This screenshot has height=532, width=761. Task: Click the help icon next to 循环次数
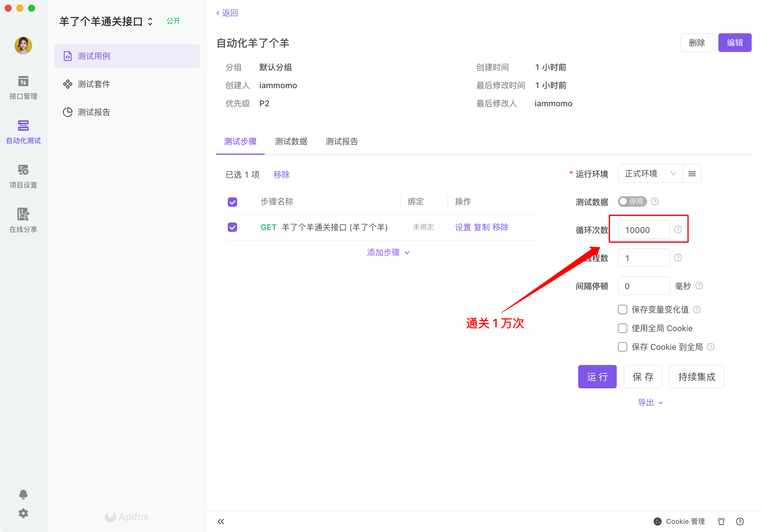click(678, 230)
